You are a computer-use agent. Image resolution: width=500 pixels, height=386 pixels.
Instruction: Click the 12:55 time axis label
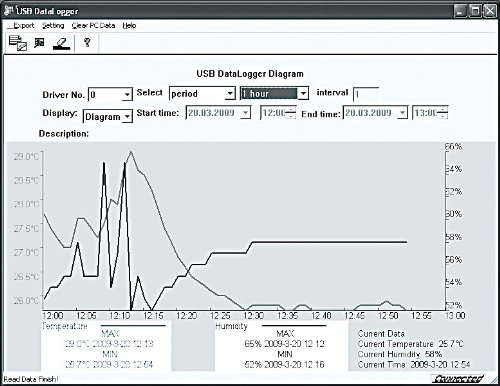(421, 315)
